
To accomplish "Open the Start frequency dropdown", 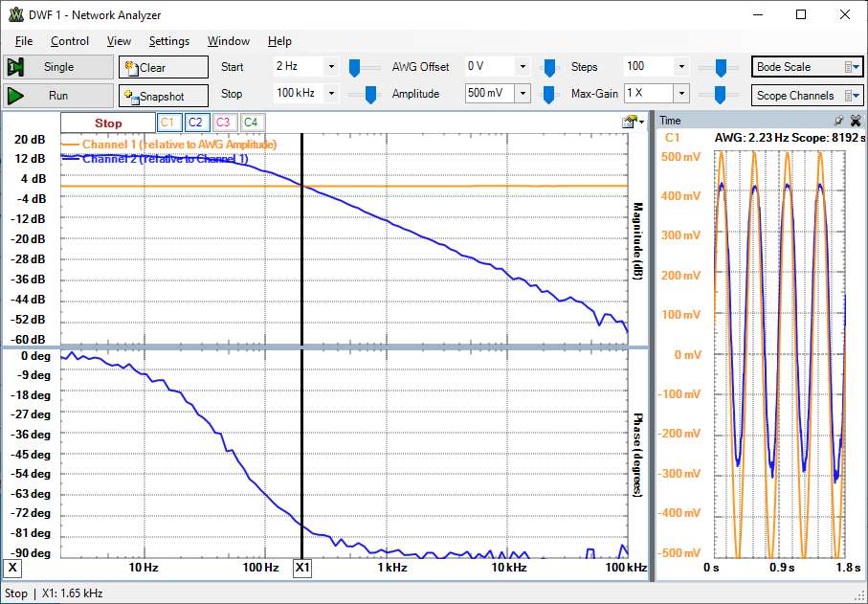I will coord(331,67).
